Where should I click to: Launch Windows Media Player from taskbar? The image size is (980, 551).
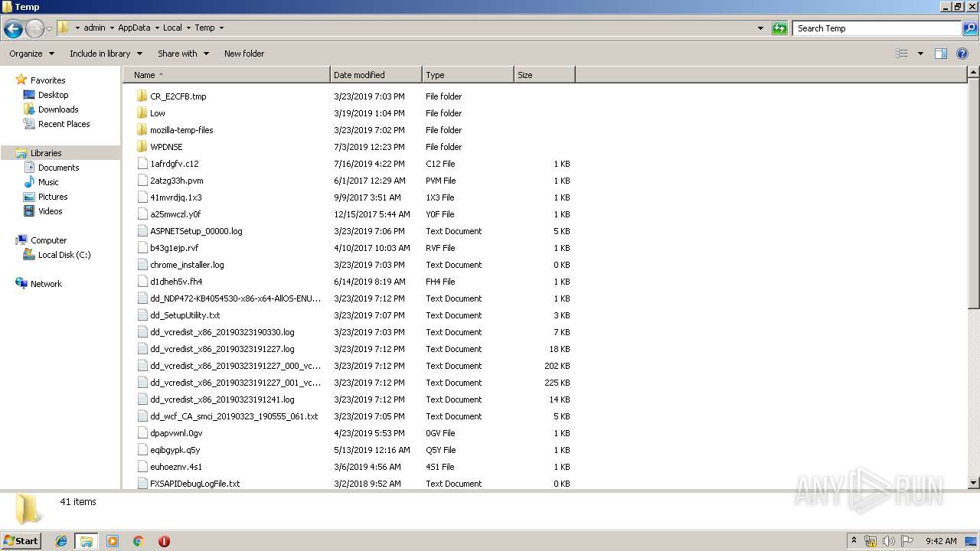pyautogui.click(x=113, y=541)
